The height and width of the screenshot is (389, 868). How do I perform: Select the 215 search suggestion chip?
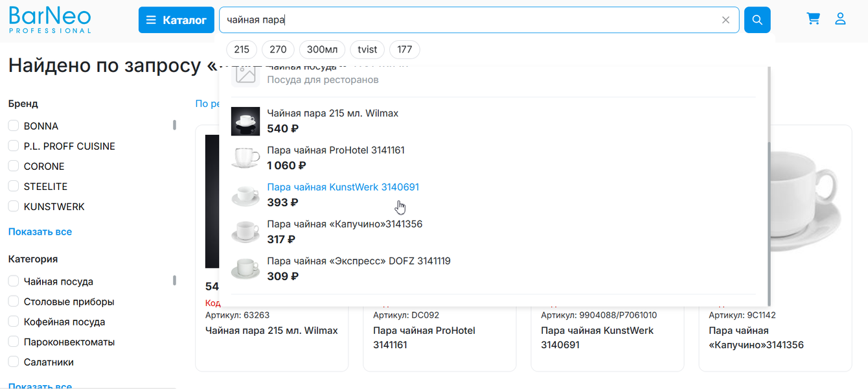(x=242, y=49)
